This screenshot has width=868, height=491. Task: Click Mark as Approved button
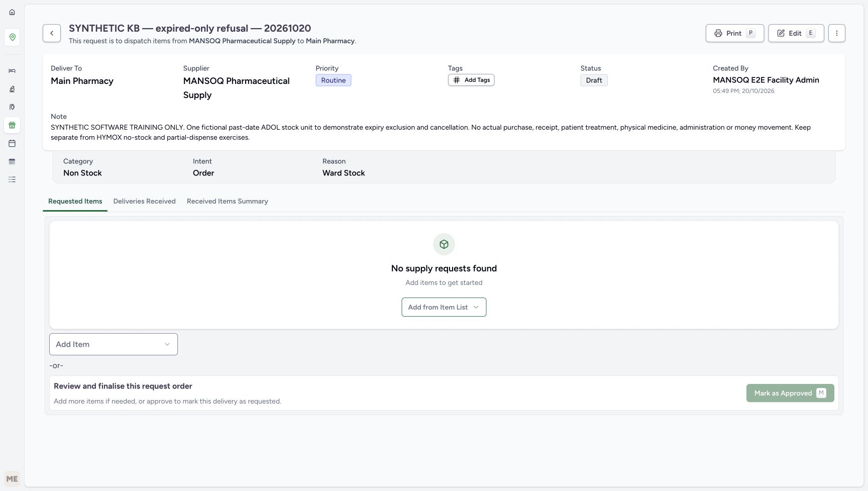(x=790, y=393)
